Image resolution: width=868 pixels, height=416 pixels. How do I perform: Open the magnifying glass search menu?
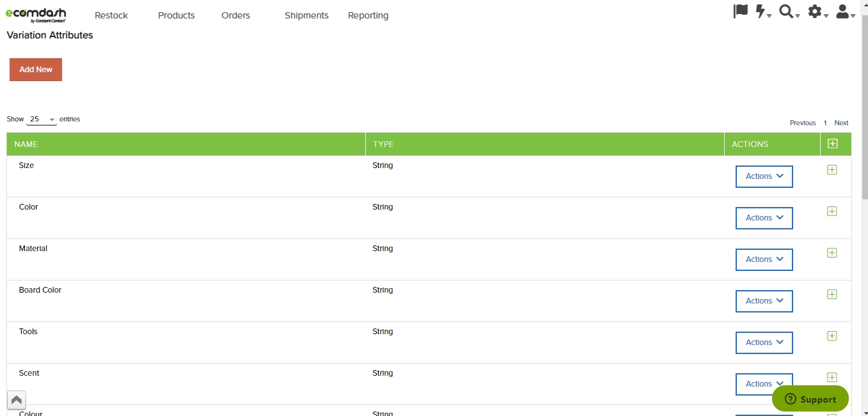[788, 12]
